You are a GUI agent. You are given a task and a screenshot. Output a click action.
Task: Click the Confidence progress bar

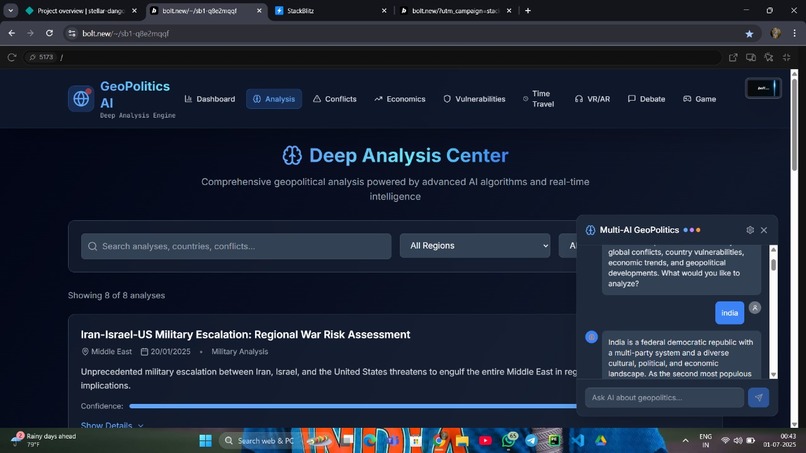pos(353,406)
